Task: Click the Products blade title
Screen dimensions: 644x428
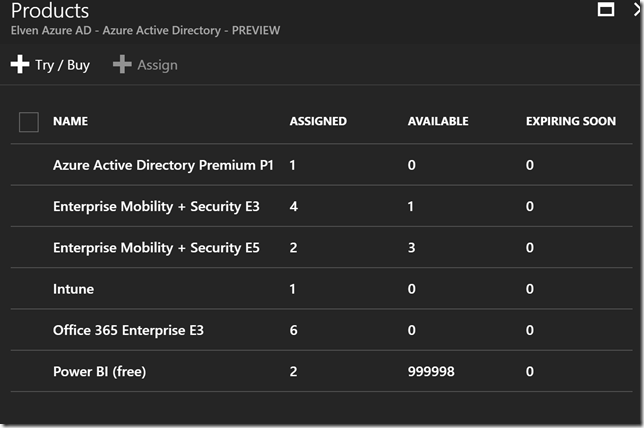Action: point(50,12)
